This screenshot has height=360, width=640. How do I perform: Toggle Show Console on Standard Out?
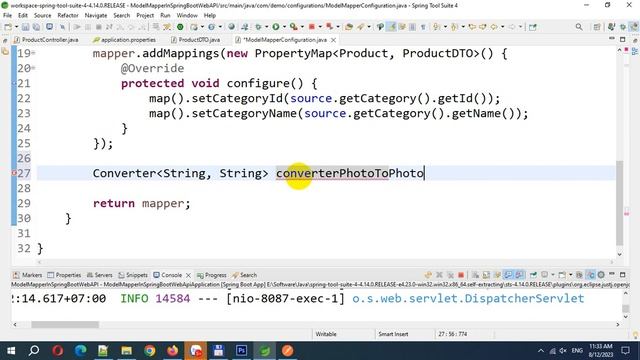click(508, 275)
